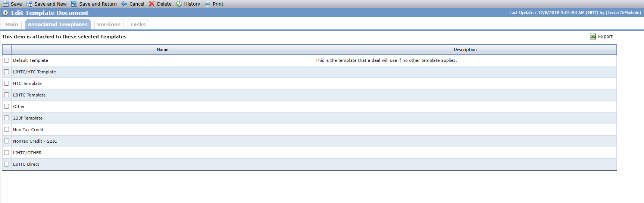
Task: Click the Default Template name cell
Action: pyautogui.click(x=163, y=60)
